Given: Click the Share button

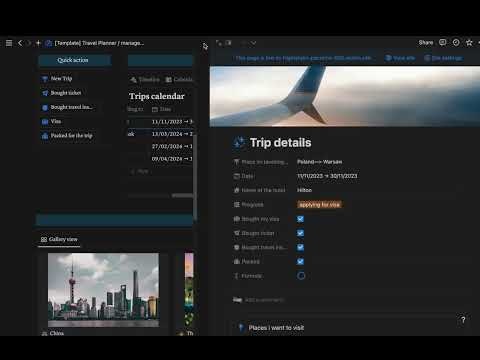Looking at the screenshot, I should [x=426, y=43].
